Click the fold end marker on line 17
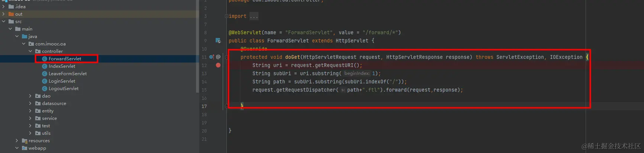The height and width of the screenshot is (153, 644). click(226, 106)
